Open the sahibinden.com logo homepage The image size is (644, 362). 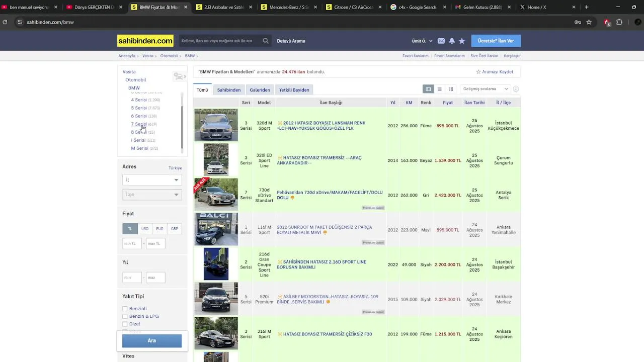pos(145,41)
